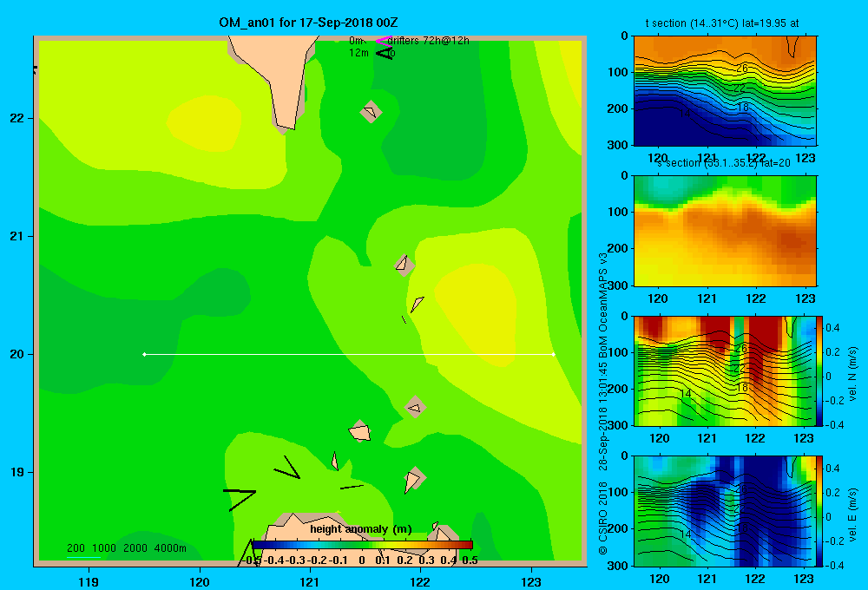This screenshot has width=868, height=590.
Task: Click the '28-Sep-2018 13:01:45 BoM OceanMAPS v3' text
Action: [603, 362]
